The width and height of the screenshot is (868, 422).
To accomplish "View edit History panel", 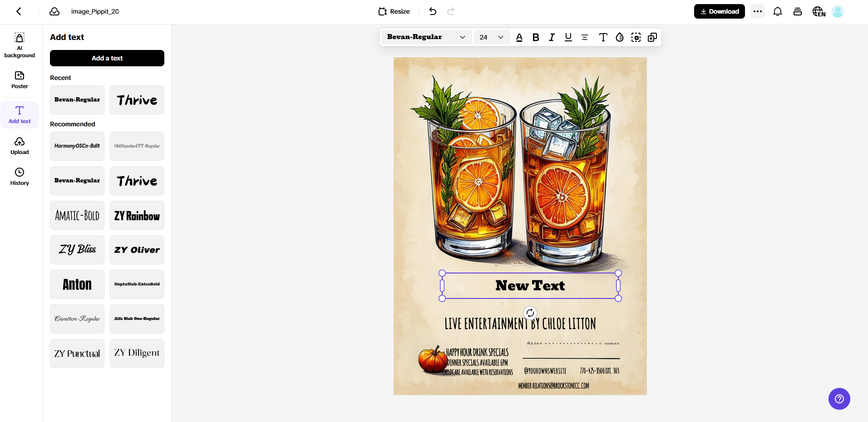I will point(19,177).
